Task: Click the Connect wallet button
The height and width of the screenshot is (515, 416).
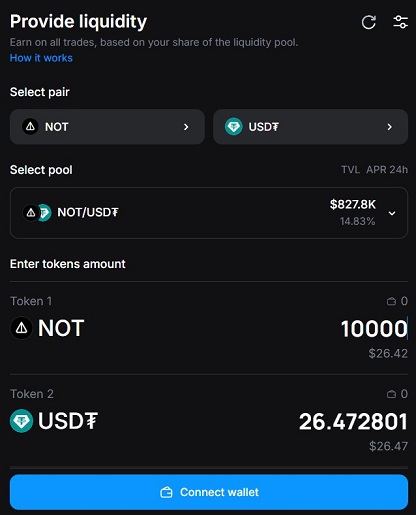Action: pos(209,492)
